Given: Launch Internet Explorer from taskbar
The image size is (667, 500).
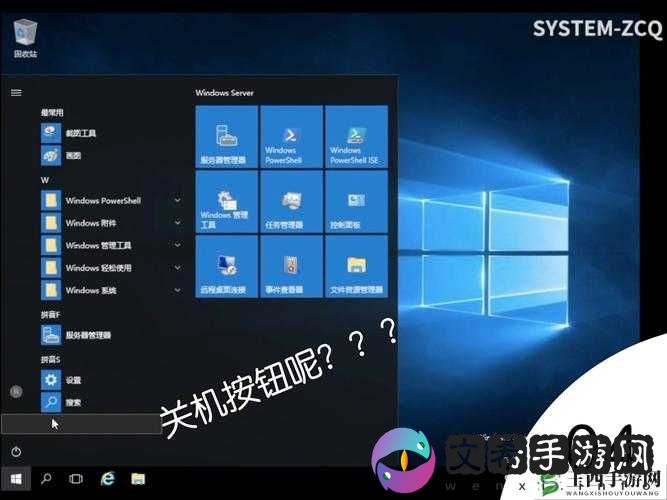Looking at the screenshot, I should (108, 479).
